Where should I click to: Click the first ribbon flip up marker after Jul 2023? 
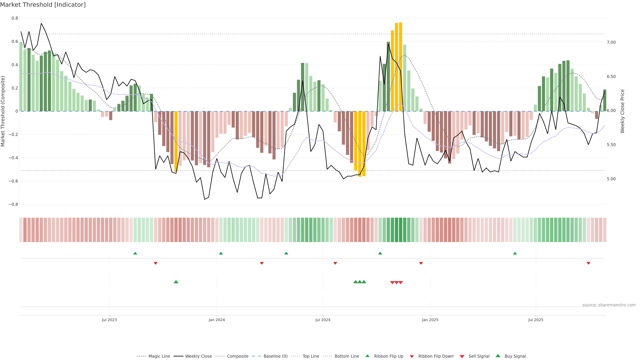click(135, 253)
